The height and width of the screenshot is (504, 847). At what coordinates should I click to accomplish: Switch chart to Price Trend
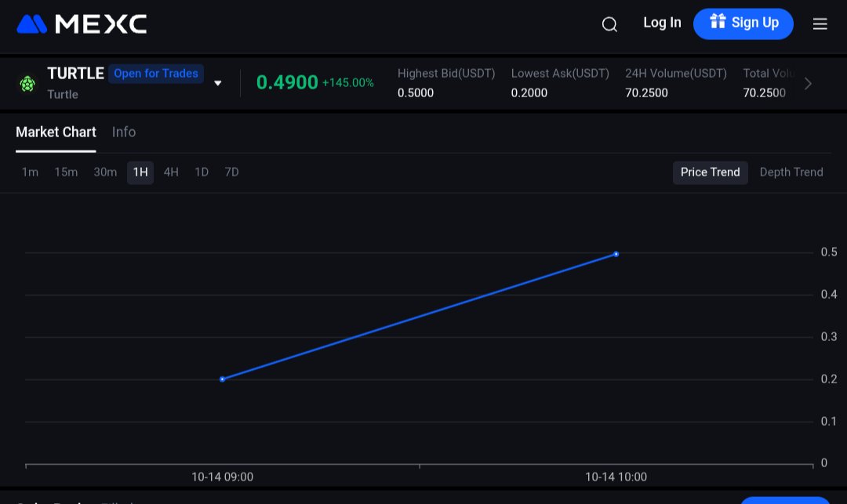(x=710, y=172)
